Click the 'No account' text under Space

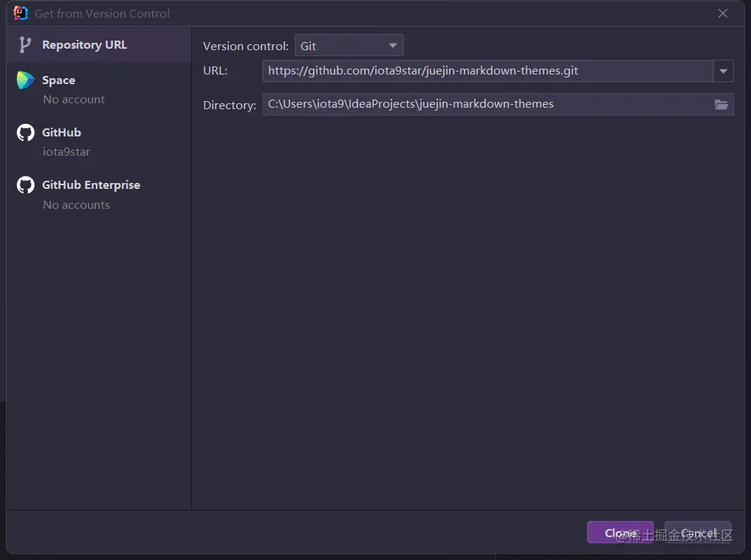74,100
